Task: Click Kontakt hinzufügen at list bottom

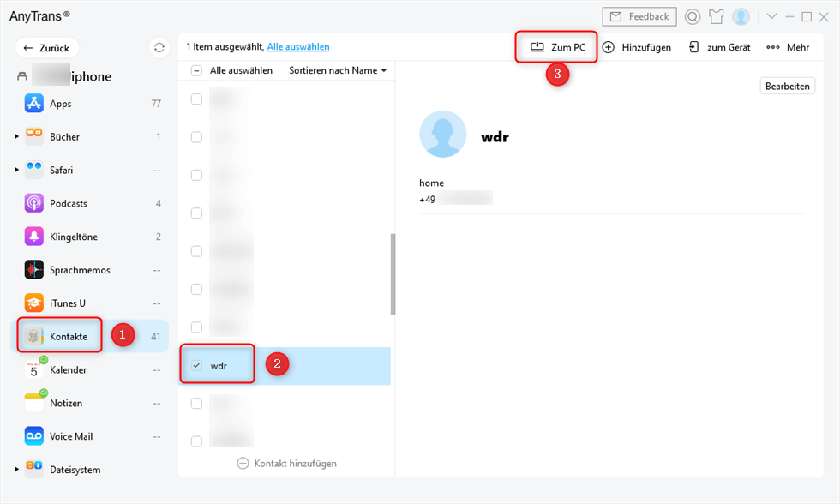Action: (x=286, y=464)
